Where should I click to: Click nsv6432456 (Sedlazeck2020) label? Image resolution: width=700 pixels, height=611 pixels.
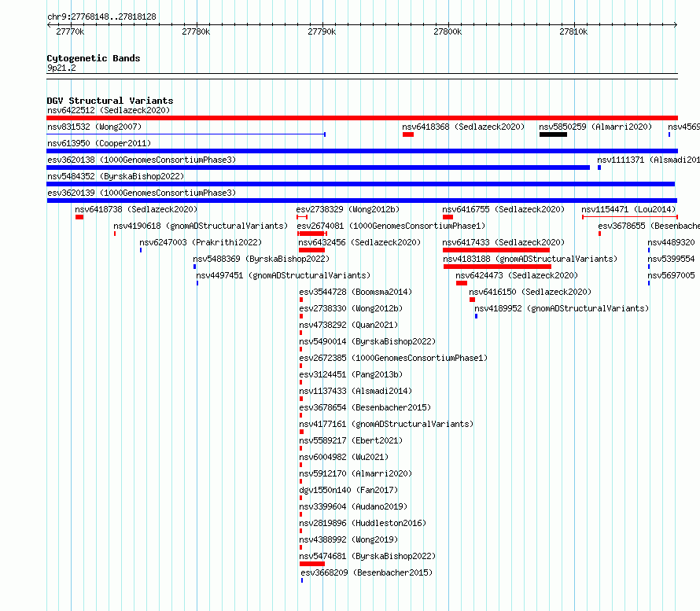click(359, 242)
